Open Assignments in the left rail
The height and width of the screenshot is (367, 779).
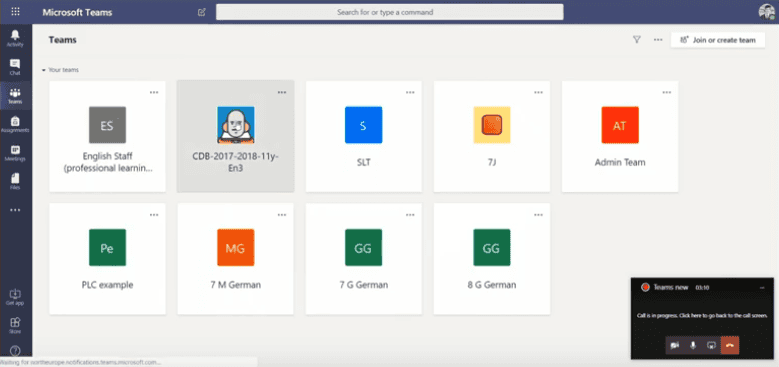[x=15, y=124]
